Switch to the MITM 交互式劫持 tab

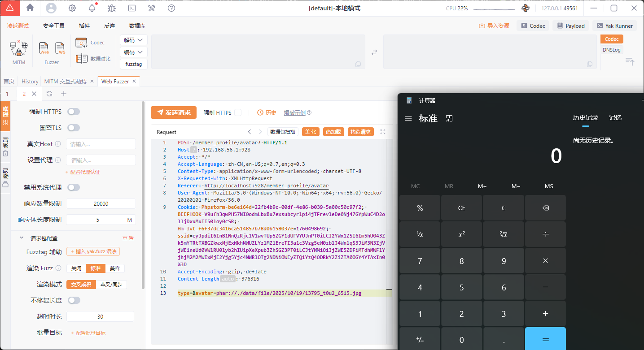coord(65,82)
